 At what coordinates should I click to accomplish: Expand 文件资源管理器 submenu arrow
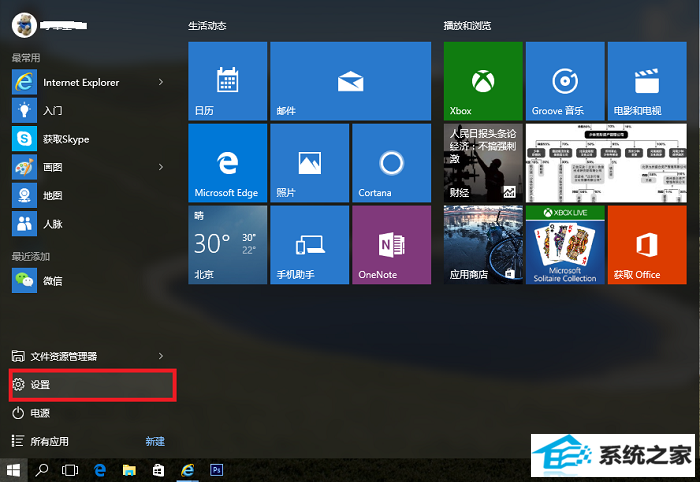161,356
